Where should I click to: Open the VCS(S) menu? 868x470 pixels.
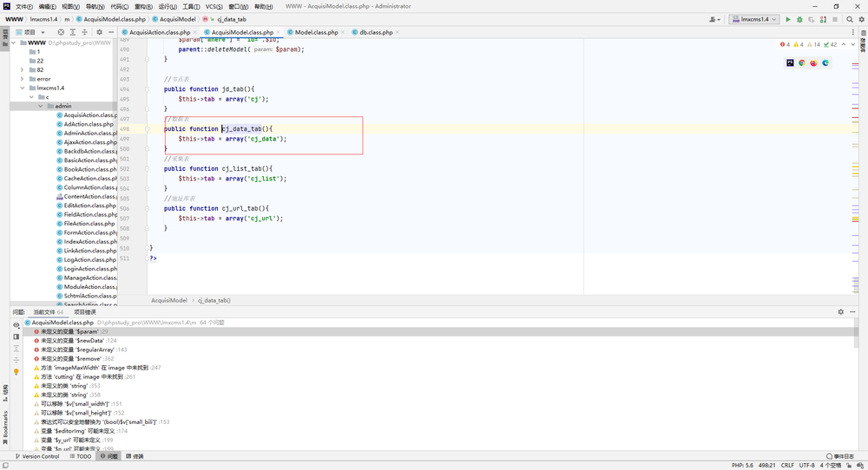(x=214, y=7)
